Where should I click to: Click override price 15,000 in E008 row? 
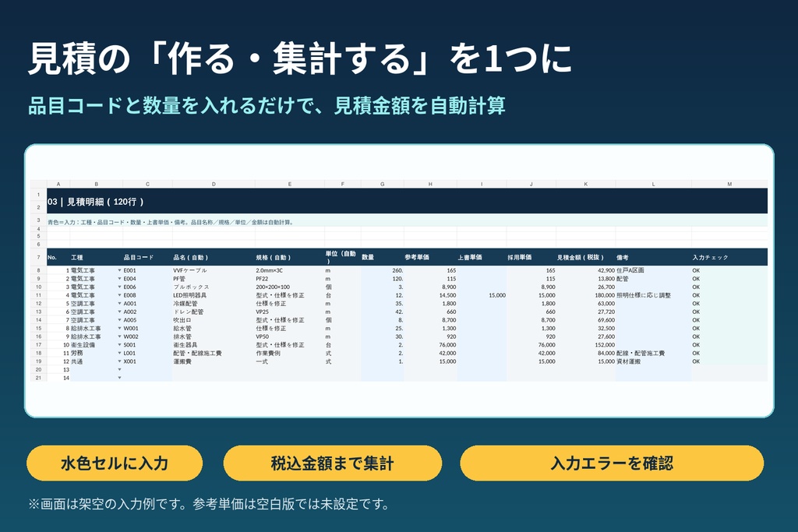pos(482,295)
